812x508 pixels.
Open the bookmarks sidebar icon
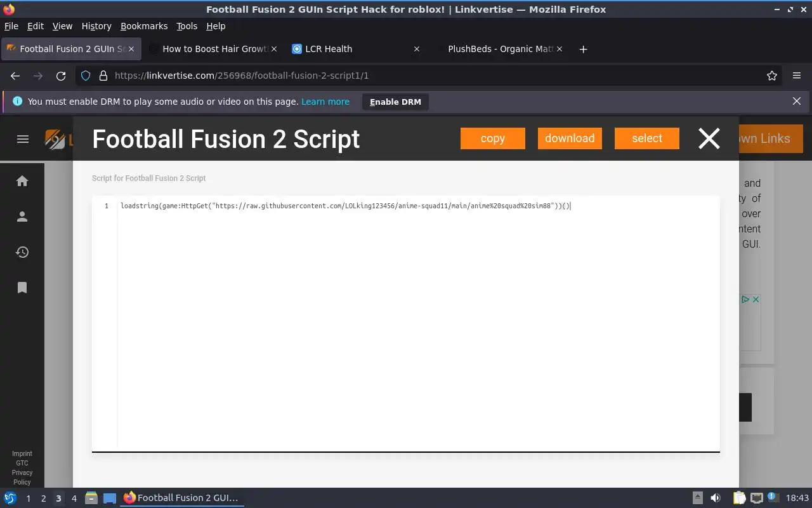coord(22,288)
